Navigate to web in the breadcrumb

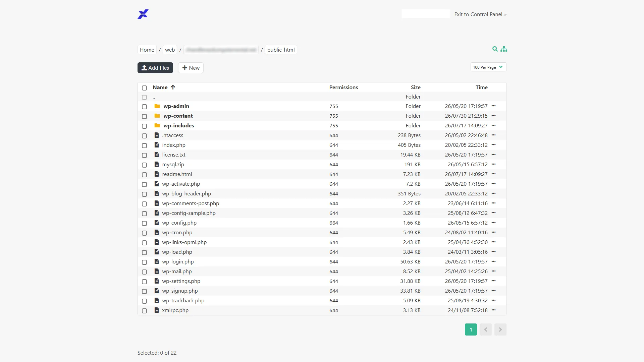pos(170,50)
